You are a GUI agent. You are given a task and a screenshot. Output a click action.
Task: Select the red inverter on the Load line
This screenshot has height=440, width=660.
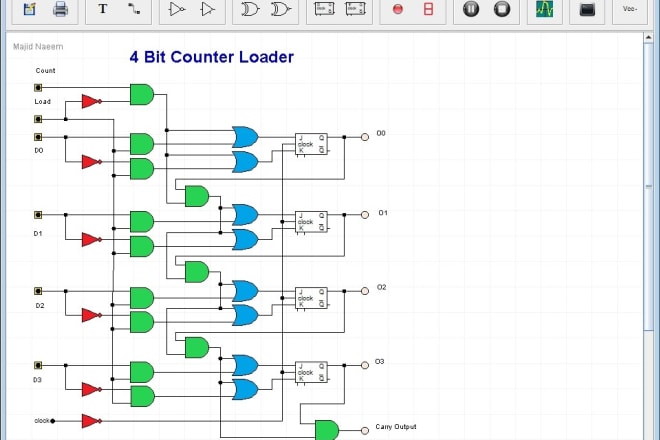tap(91, 101)
